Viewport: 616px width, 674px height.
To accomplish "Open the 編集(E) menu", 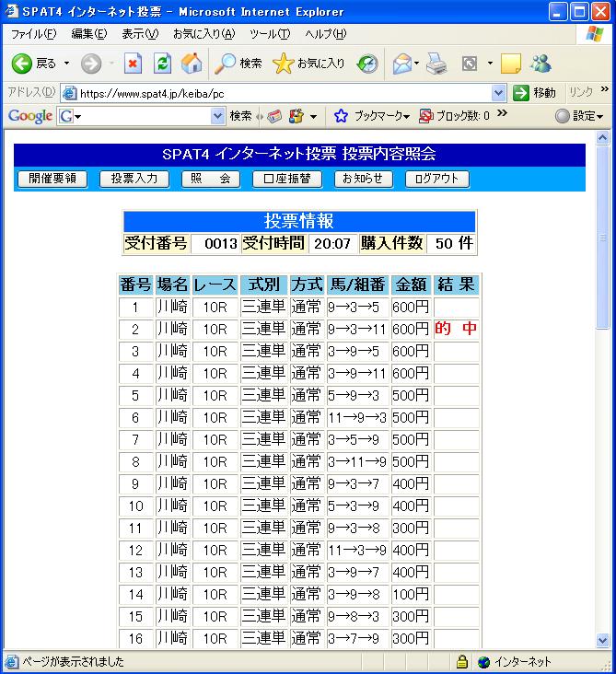I will pyautogui.click(x=89, y=34).
